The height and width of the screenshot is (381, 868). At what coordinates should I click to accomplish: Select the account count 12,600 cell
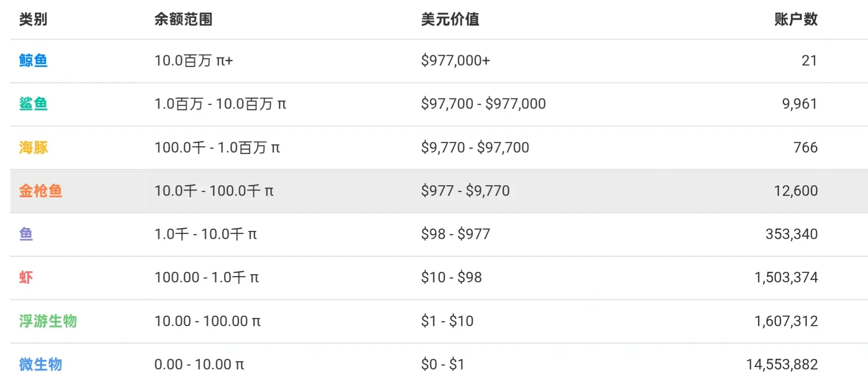pos(796,191)
